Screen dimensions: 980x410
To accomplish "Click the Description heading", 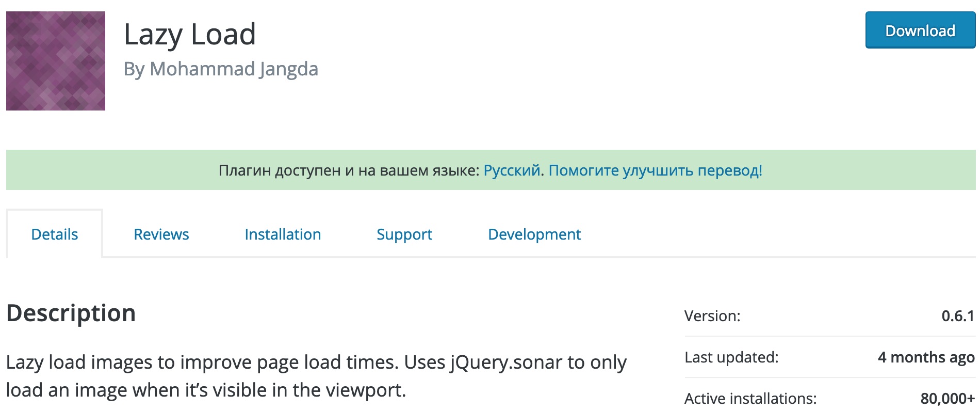I will (71, 313).
